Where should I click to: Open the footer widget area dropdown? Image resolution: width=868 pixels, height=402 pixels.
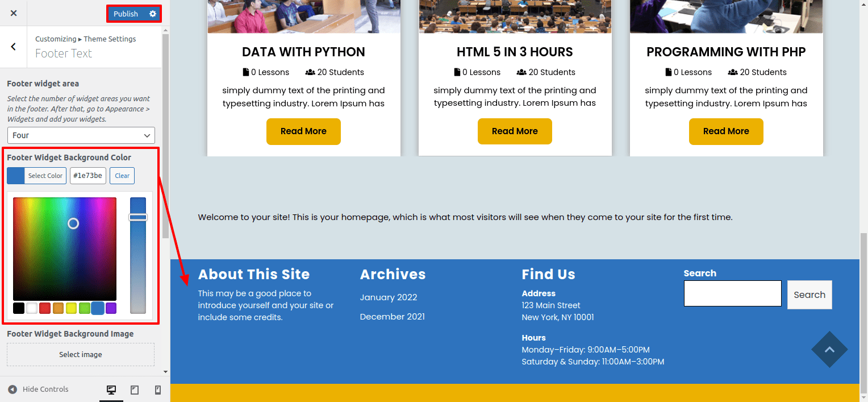(81, 135)
